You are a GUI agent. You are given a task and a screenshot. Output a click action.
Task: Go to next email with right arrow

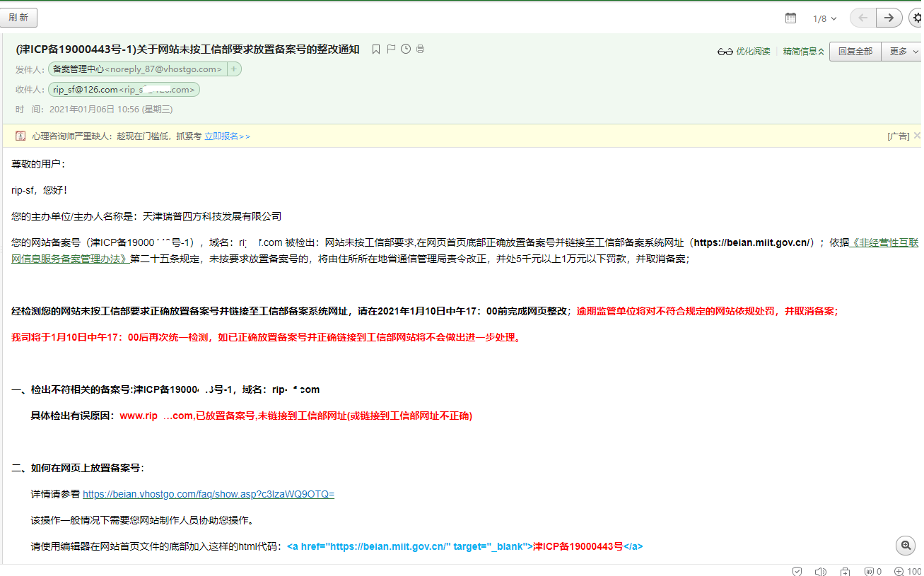[889, 18]
